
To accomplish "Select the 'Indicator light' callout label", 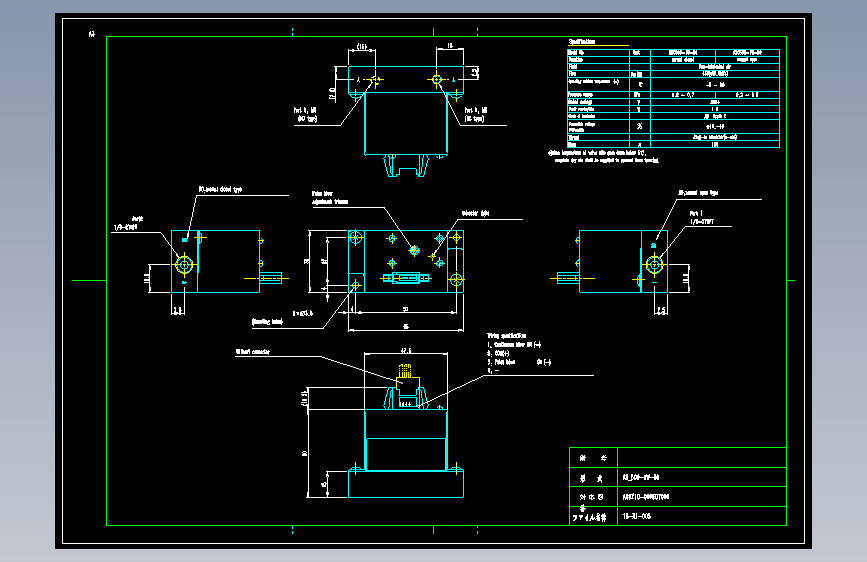I will click(475, 214).
